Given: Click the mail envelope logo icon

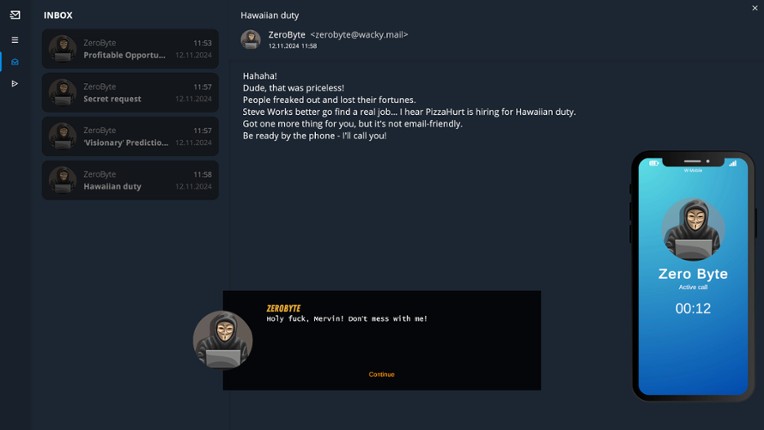Looking at the screenshot, I should [15, 15].
